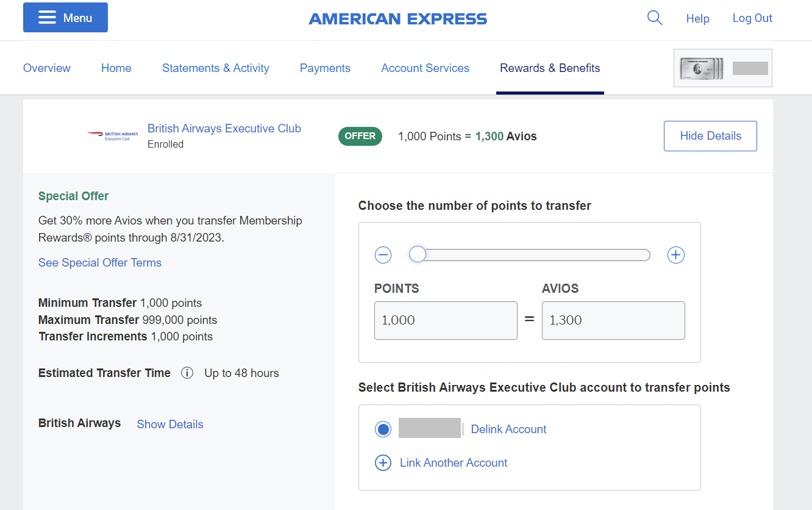Viewport: 812px width, 510px height.
Task: Click Log Out
Action: point(752,18)
